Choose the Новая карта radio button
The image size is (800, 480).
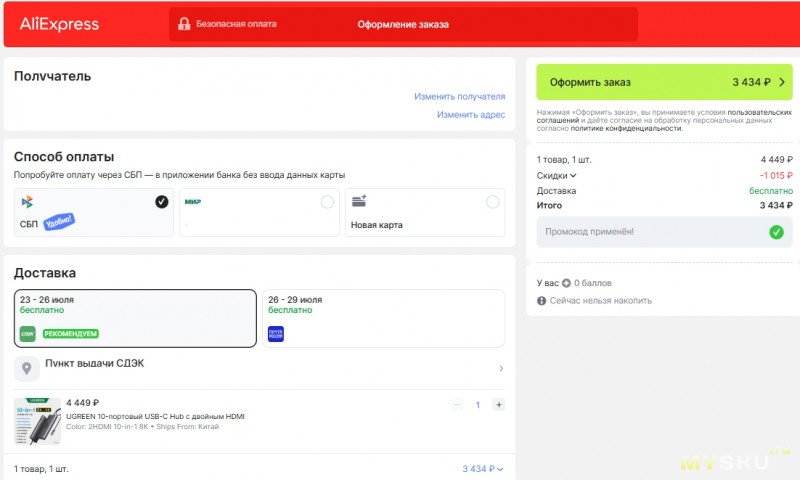(x=493, y=202)
